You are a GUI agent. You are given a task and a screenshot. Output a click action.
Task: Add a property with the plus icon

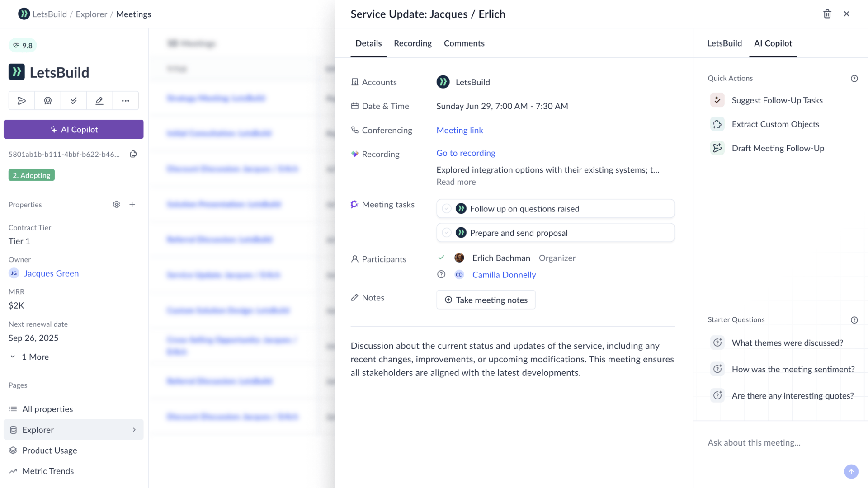[132, 204]
